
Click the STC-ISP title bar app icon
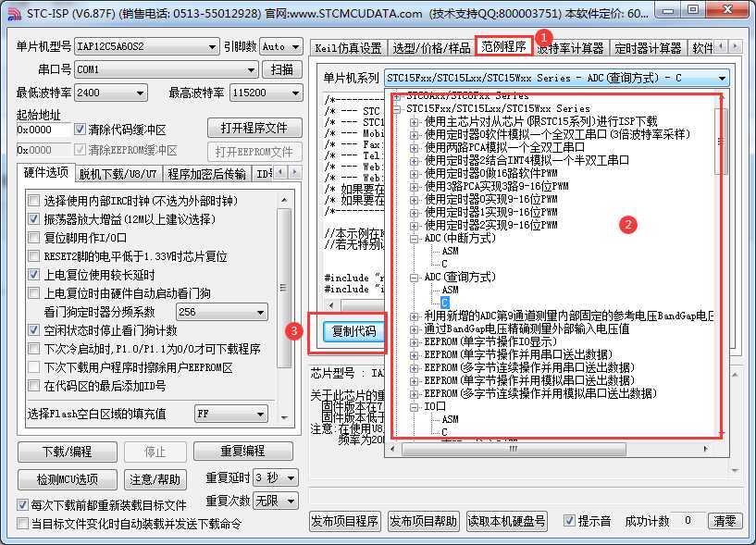pos(14,14)
